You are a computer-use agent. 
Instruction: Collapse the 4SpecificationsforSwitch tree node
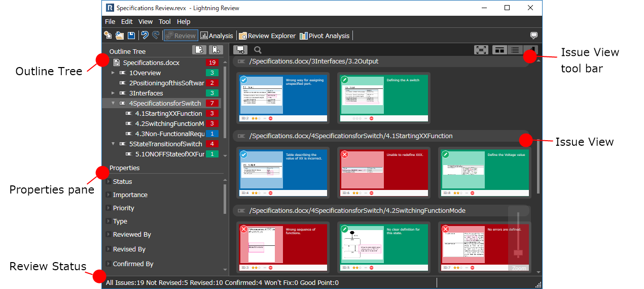[x=114, y=103]
